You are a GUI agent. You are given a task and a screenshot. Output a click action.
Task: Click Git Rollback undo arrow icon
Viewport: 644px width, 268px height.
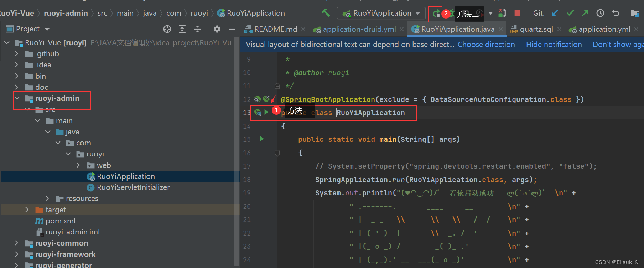tap(616, 13)
